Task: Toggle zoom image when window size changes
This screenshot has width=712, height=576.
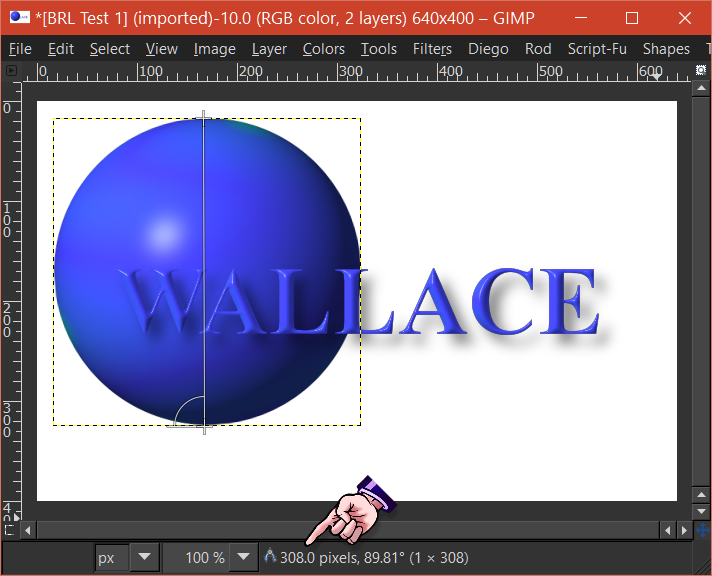Action: pyautogui.click(x=701, y=70)
